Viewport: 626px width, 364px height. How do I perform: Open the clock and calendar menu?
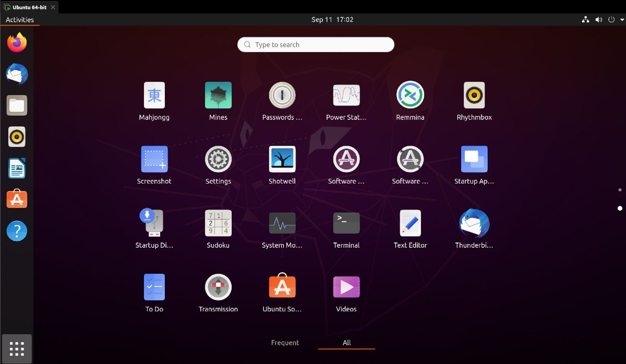332,20
